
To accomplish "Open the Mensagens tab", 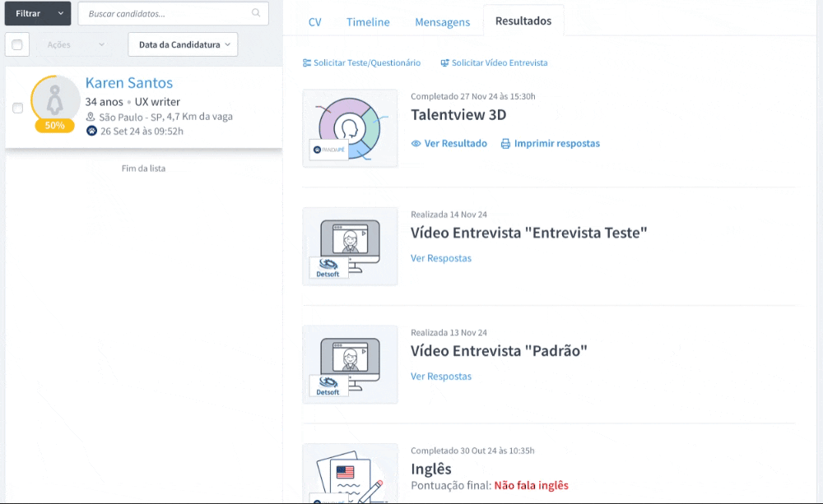I will tap(442, 22).
